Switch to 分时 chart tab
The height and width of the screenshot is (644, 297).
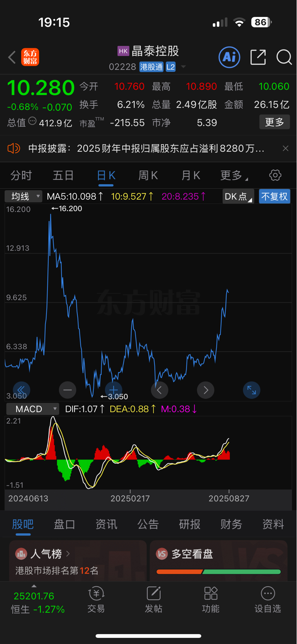click(21, 175)
